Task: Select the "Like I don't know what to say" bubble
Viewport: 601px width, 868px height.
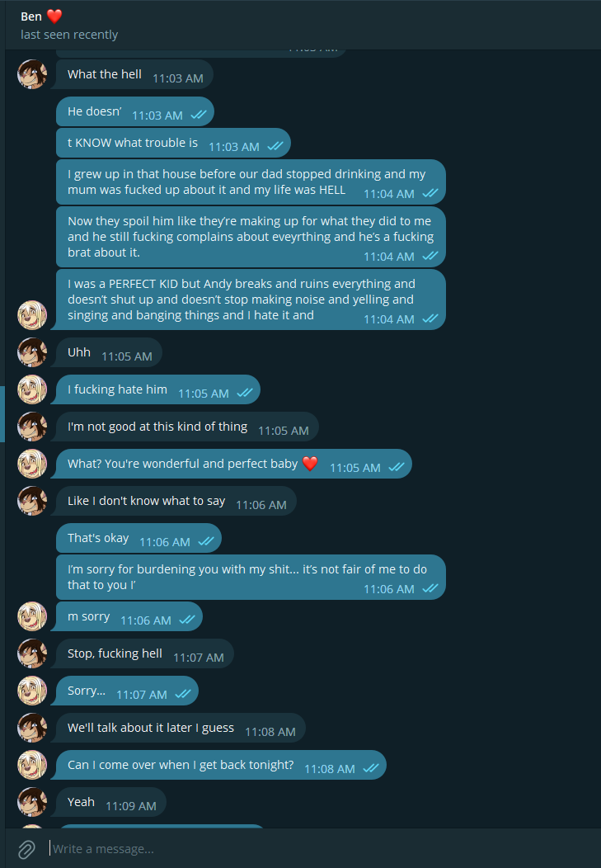Action: [146, 501]
